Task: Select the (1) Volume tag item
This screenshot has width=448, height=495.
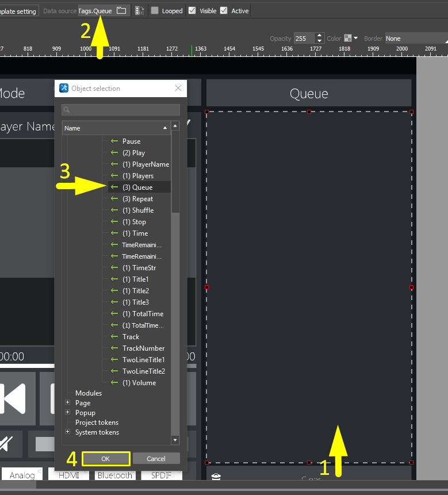Action: pos(139,383)
